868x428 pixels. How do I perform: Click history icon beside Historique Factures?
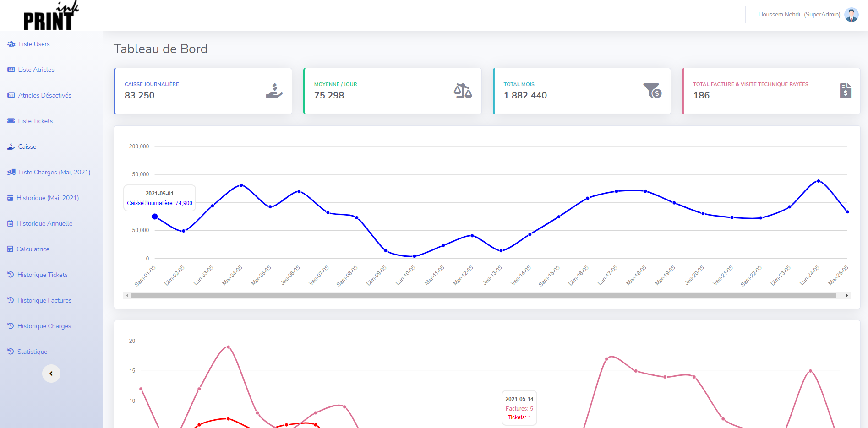click(x=11, y=300)
